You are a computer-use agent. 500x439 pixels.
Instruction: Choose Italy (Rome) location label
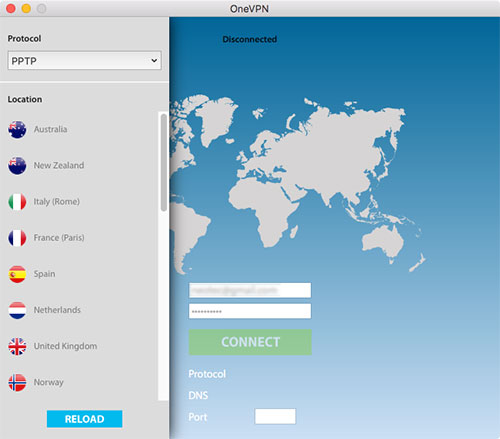[x=57, y=202]
